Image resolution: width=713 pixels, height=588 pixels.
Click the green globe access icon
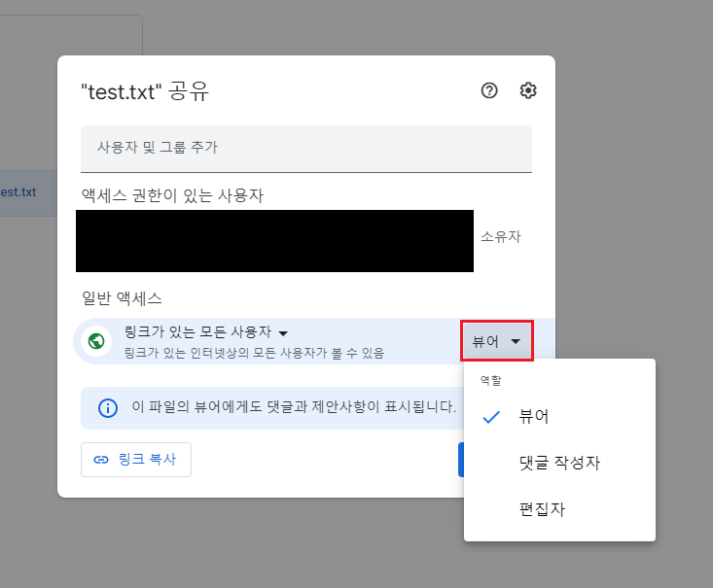click(x=96, y=341)
